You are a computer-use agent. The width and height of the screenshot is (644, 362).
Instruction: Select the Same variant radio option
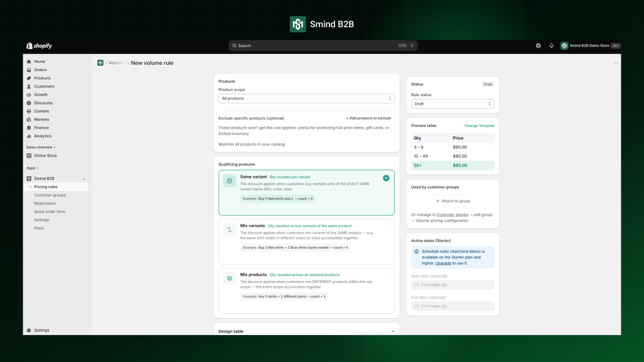point(386,178)
